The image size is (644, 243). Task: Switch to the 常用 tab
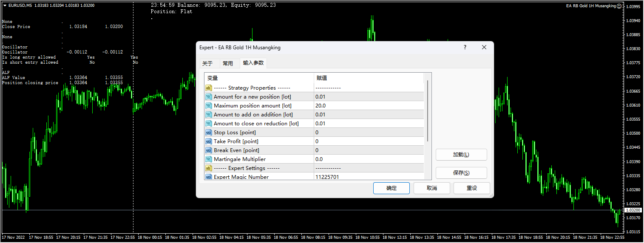(x=228, y=64)
